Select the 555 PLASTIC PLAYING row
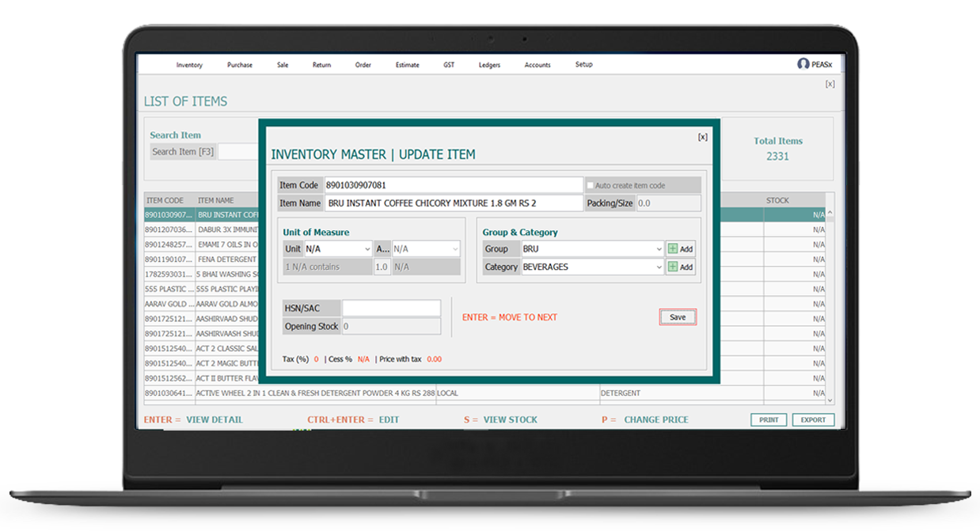 (x=484, y=289)
